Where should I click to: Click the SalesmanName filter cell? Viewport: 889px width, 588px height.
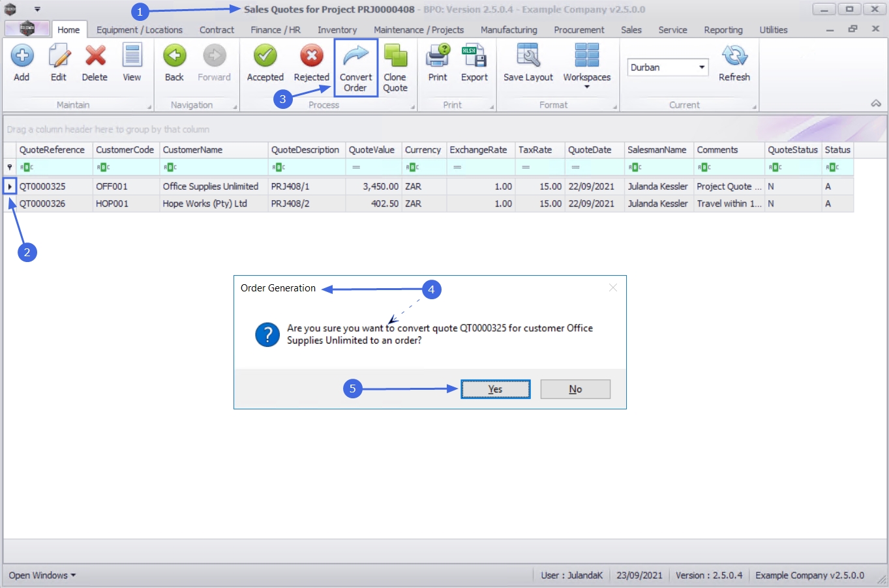tap(659, 168)
